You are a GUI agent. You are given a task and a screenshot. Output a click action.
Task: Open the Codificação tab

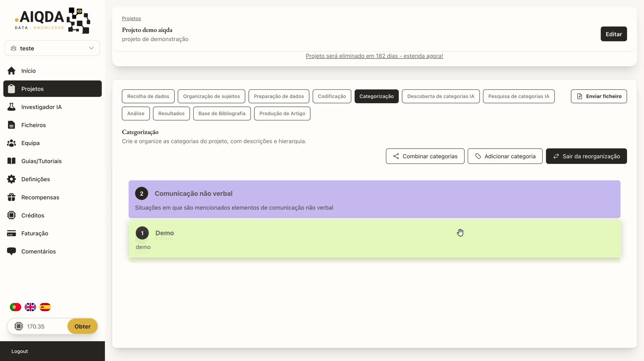point(332,96)
